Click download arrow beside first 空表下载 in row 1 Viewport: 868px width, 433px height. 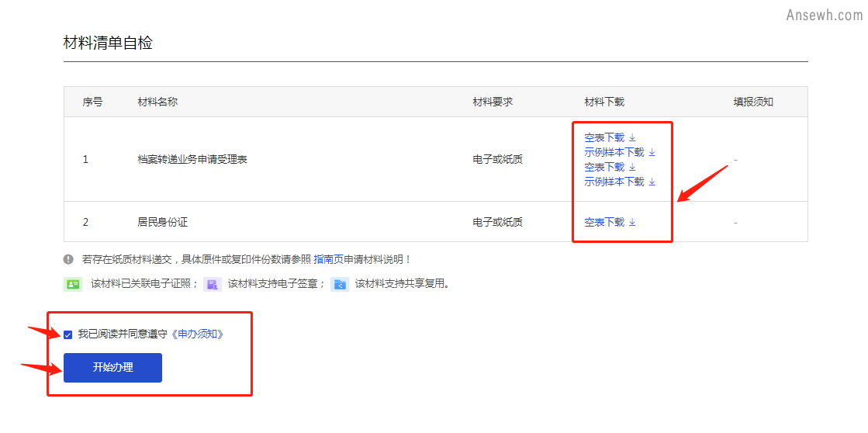click(632, 138)
